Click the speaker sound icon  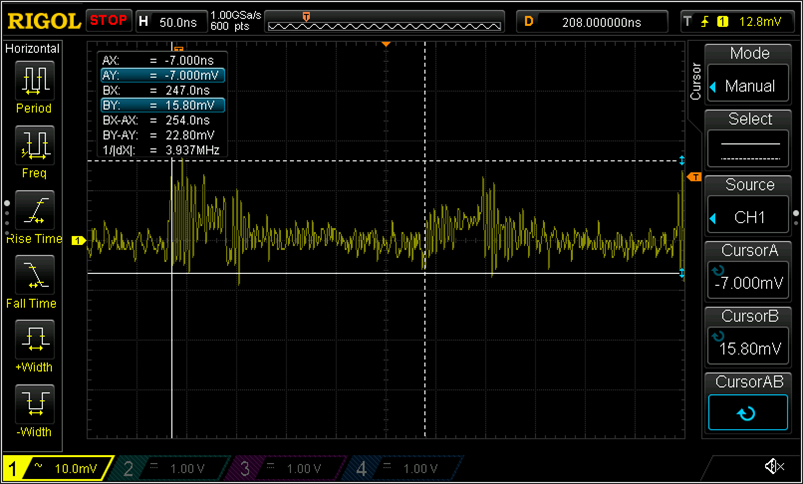(x=773, y=467)
